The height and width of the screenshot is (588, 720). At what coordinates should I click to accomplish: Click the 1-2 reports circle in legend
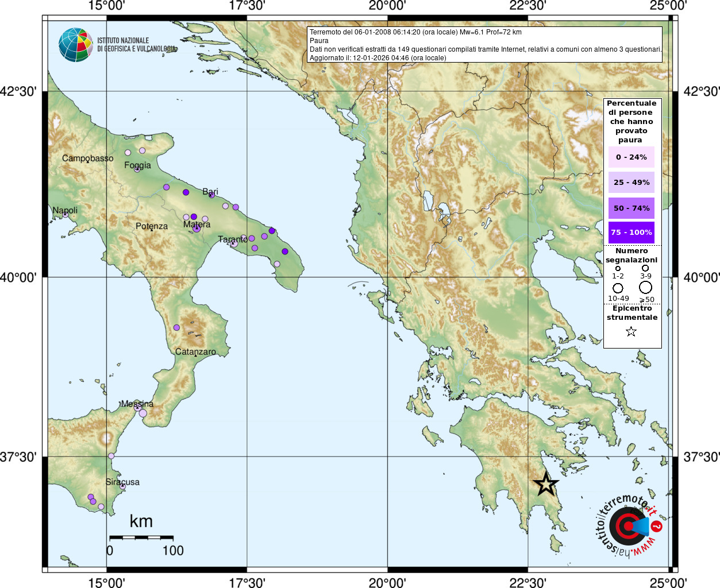pyautogui.click(x=618, y=268)
